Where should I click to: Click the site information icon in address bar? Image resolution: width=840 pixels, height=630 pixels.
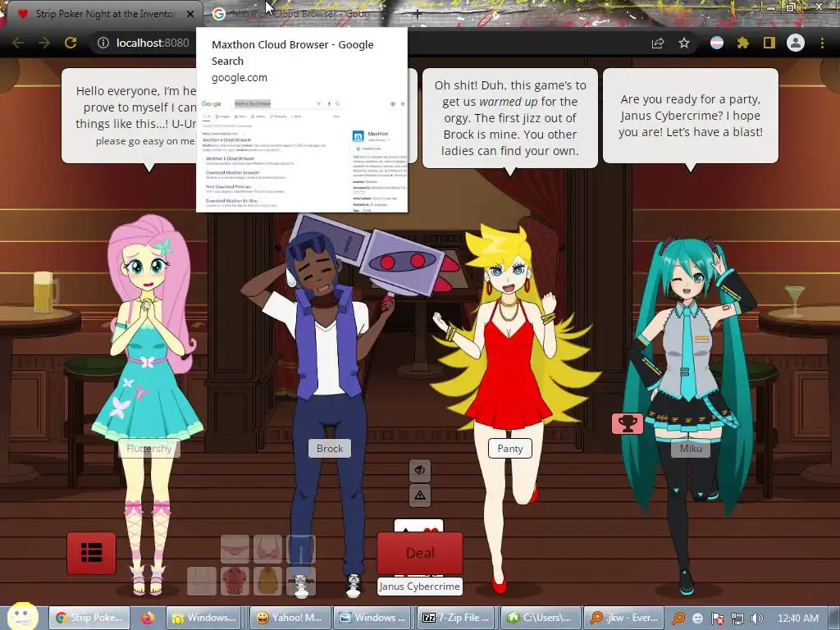[103, 43]
